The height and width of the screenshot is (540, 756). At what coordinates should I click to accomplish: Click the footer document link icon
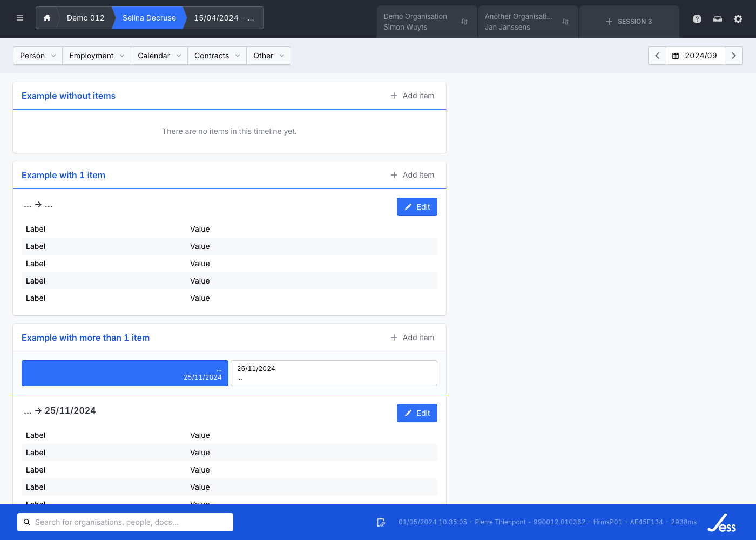(x=381, y=522)
